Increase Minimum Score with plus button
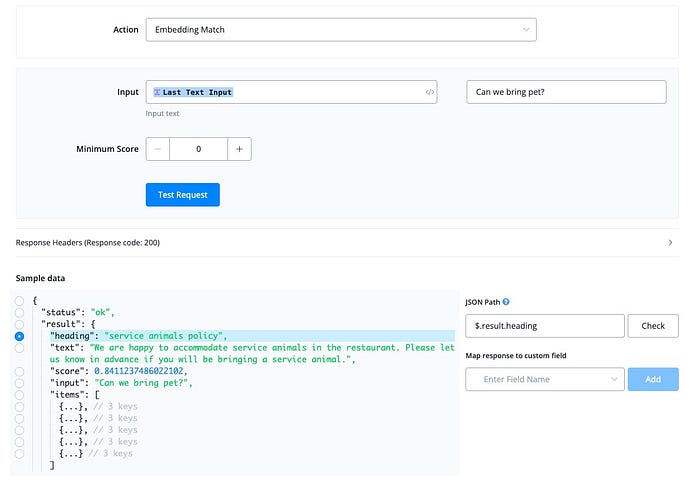Image resolution: width=700 pixels, height=493 pixels. click(x=239, y=149)
